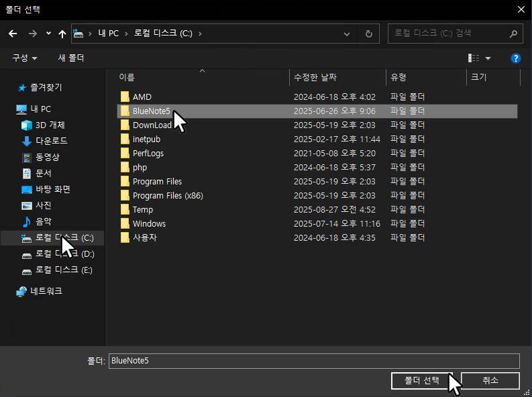The width and height of the screenshot is (532, 397).
Task: Select the BlueNote5 folder icon
Action: (125, 111)
